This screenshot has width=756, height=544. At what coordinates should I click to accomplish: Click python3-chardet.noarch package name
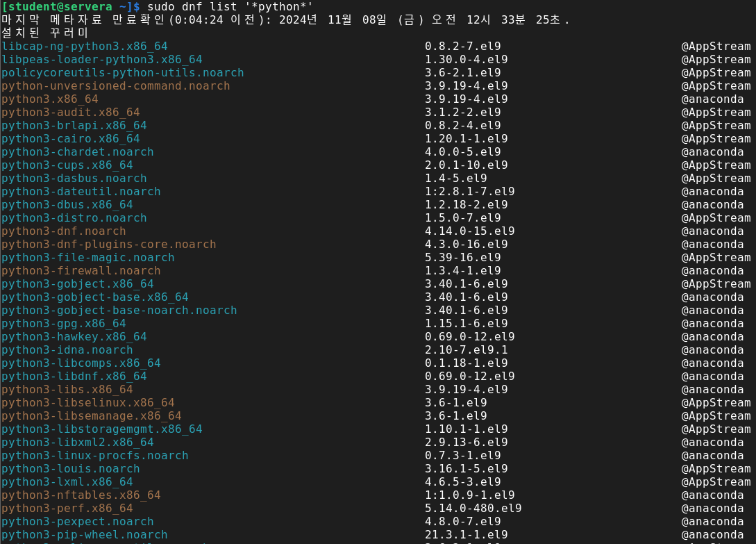pos(77,152)
